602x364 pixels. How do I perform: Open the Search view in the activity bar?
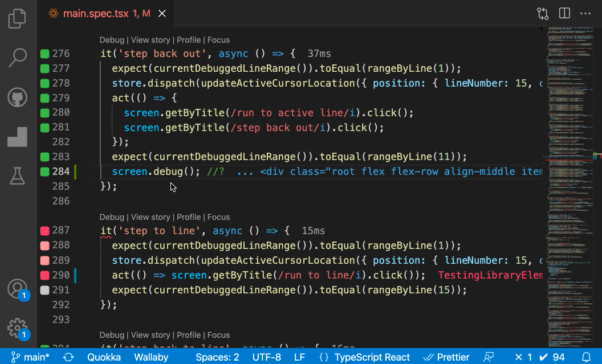[17, 58]
